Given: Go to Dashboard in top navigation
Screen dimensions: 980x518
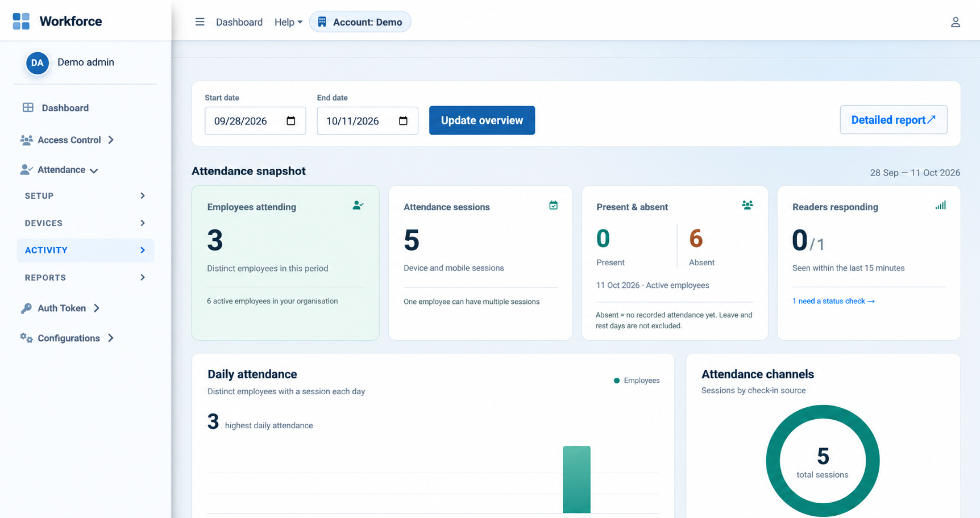Looking at the screenshot, I should (239, 22).
